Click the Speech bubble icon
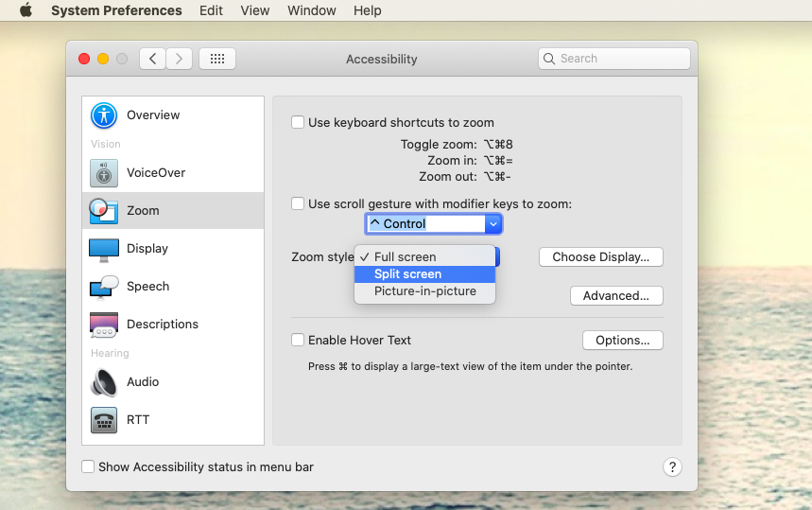The width and height of the screenshot is (812, 510). point(104,288)
